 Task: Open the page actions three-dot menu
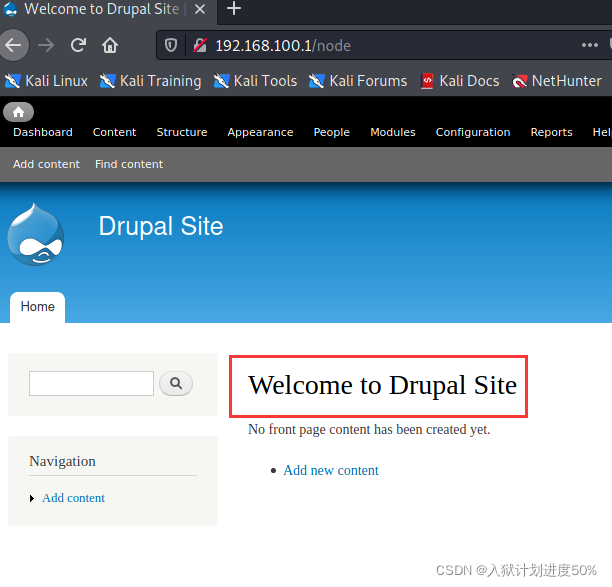(589, 45)
